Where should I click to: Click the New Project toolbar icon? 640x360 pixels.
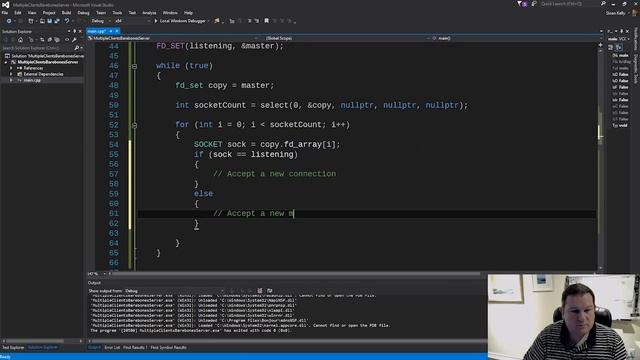click(x=31, y=21)
